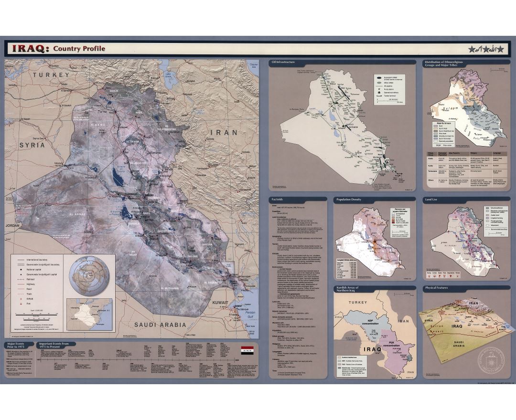The height and width of the screenshot is (420, 516).
Task: Click the 'AL BASRAH' governorate label
Action: (211, 283)
